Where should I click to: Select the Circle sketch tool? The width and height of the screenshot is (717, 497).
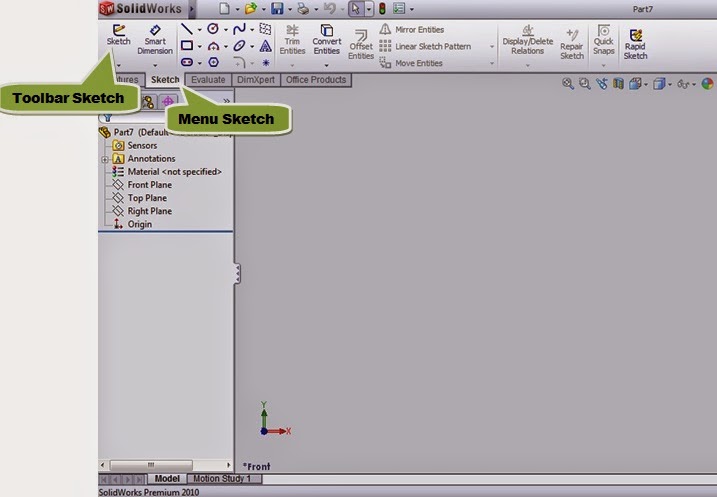(x=213, y=29)
